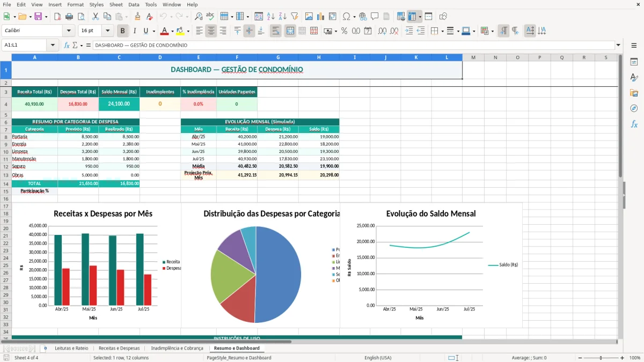The width and height of the screenshot is (644, 362).
Task: Open the sidebar Navigator compass icon
Action: [634, 108]
